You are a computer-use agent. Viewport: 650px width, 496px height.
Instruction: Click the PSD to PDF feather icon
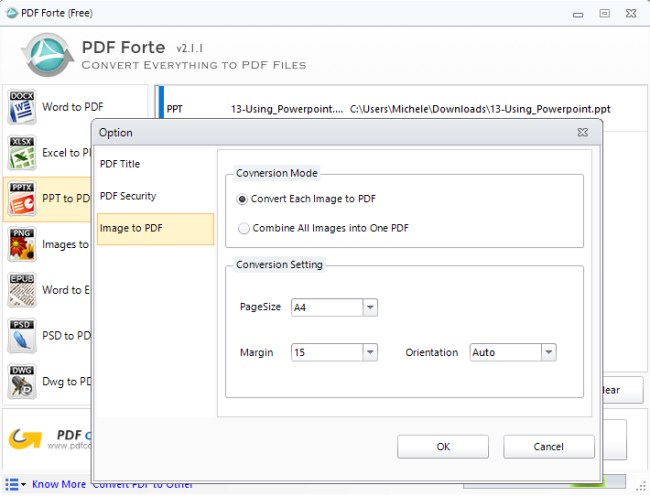pos(22,336)
